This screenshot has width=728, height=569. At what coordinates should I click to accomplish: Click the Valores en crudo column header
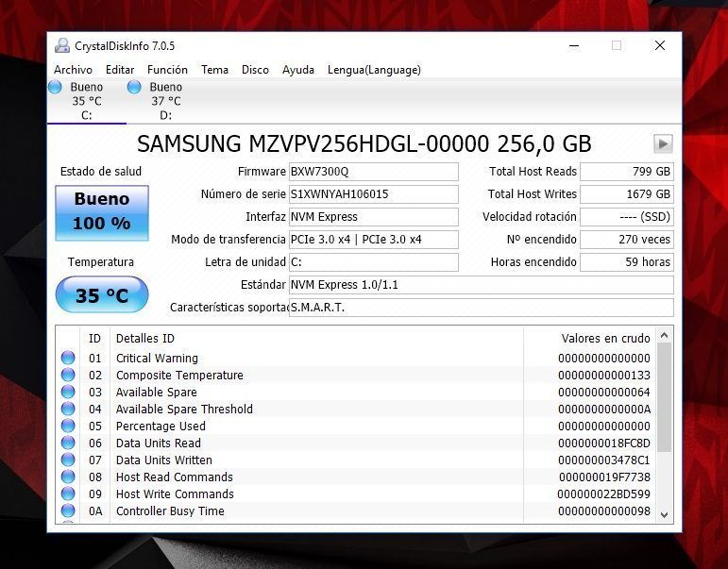point(605,338)
